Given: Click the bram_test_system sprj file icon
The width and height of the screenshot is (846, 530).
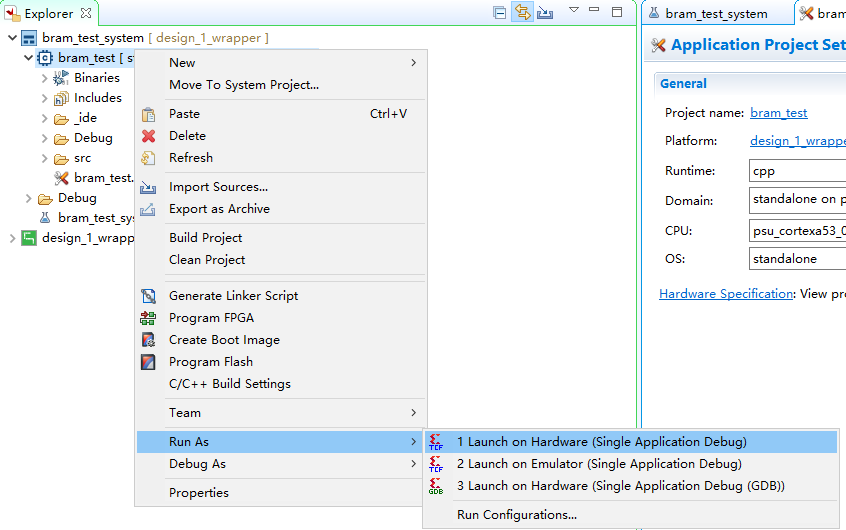Looking at the screenshot, I should coord(45,218).
